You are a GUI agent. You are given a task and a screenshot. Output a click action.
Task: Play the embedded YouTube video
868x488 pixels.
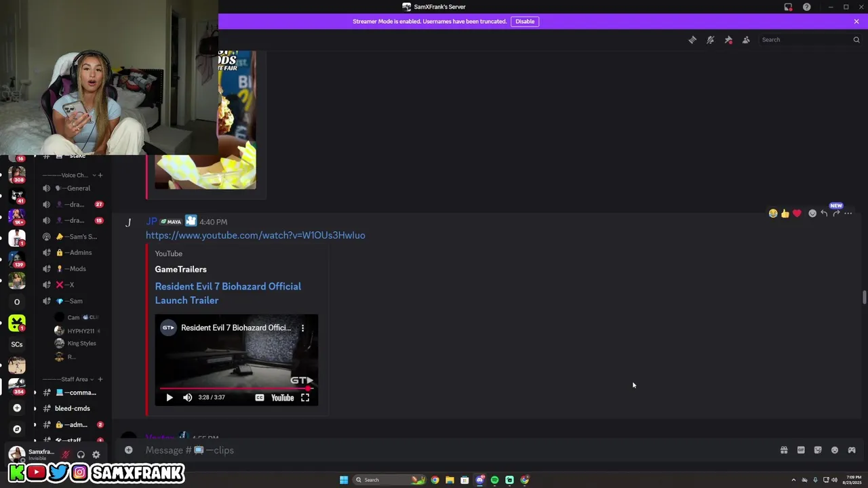coord(170,398)
